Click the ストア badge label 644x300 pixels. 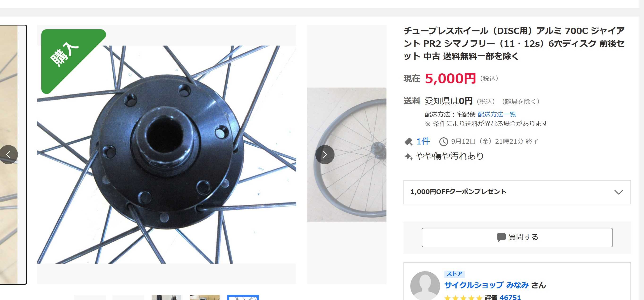(x=454, y=274)
